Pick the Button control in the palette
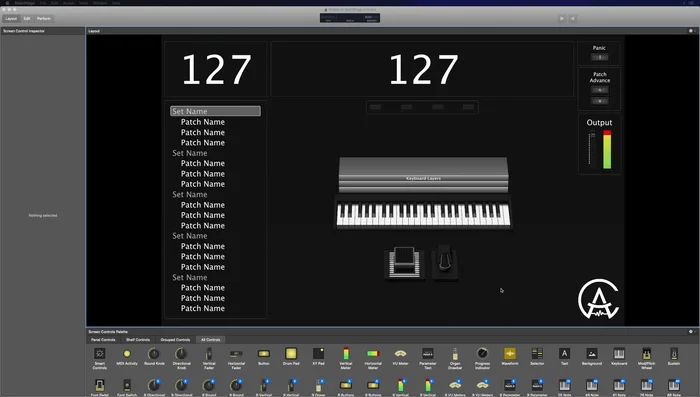This screenshot has width=700, height=397. pyautogui.click(x=264, y=354)
